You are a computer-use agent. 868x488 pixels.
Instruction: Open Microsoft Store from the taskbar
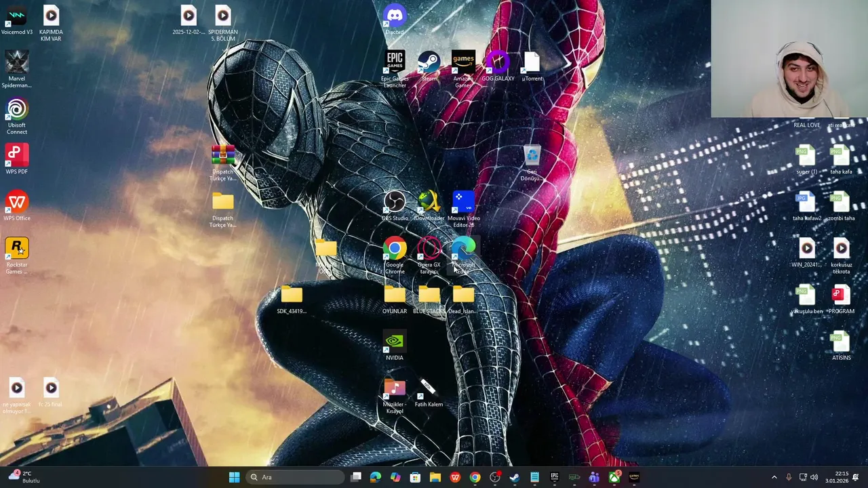click(415, 477)
